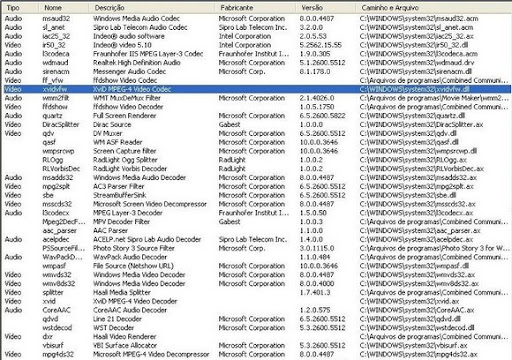Click version 3.0.1115.0 cell
Screen dimensions: 512x360
coord(317,248)
